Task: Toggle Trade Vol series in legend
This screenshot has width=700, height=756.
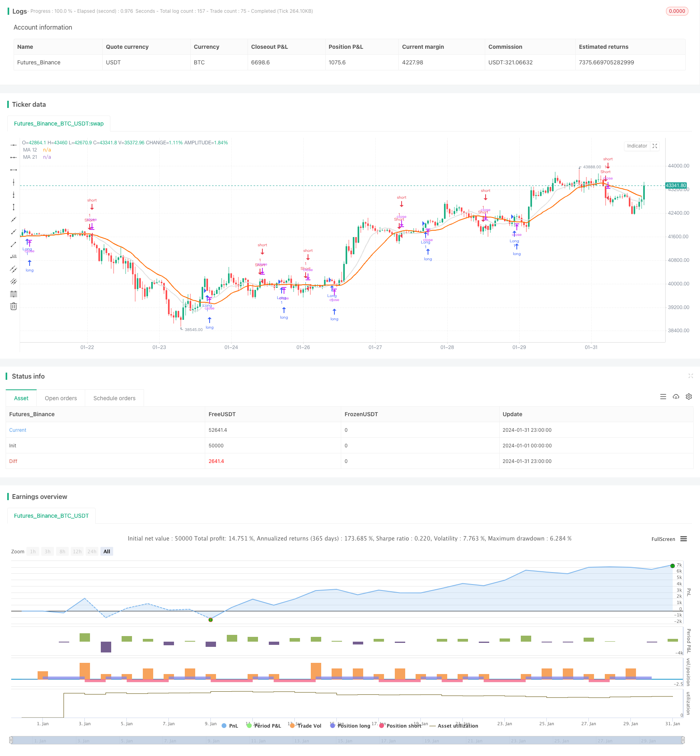Action: click(x=306, y=726)
